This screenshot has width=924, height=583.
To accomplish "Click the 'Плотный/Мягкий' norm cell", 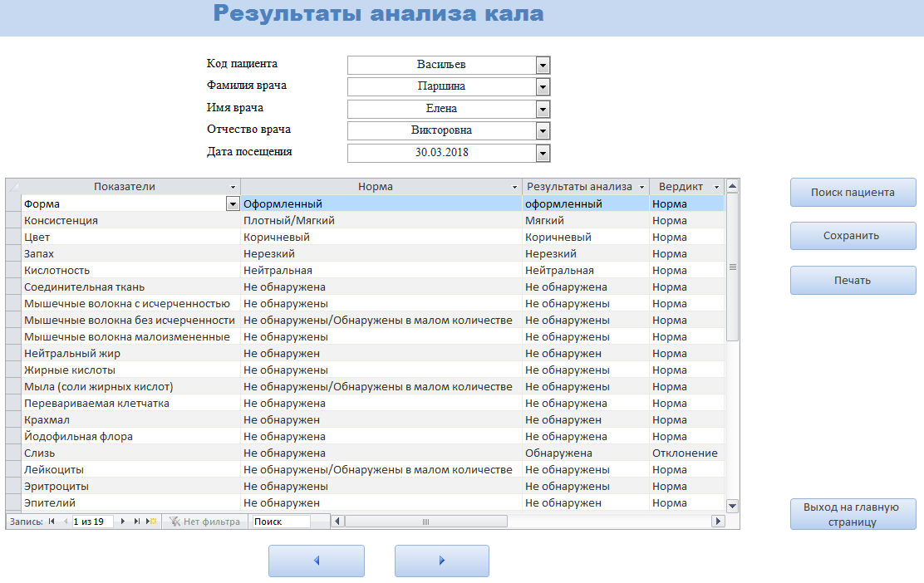I will point(381,220).
